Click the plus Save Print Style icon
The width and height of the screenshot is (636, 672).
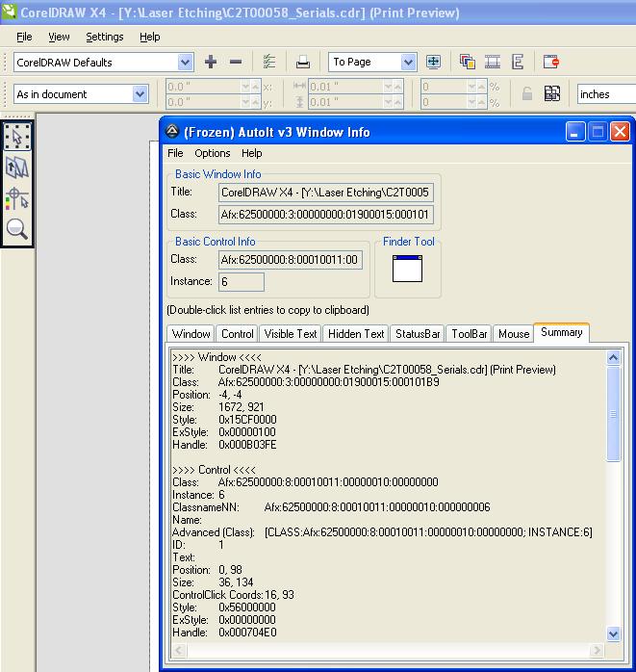point(211,63)
